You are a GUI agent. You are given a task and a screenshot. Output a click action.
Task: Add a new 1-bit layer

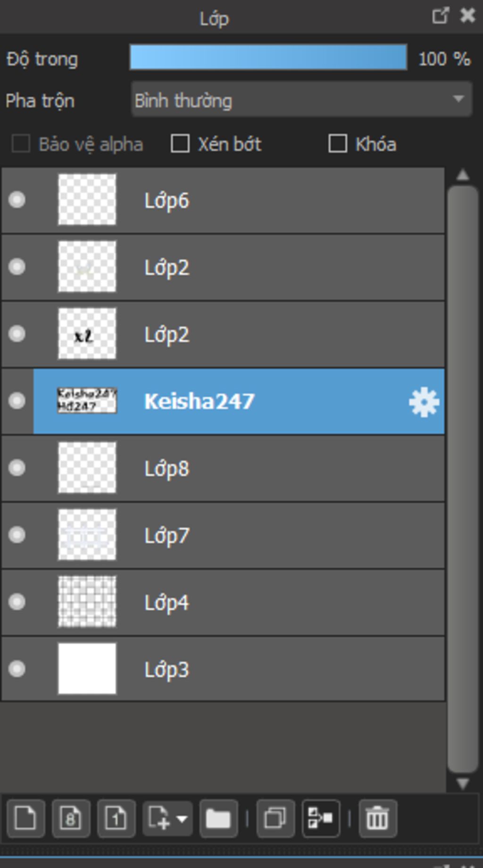[x=116, y=818]
